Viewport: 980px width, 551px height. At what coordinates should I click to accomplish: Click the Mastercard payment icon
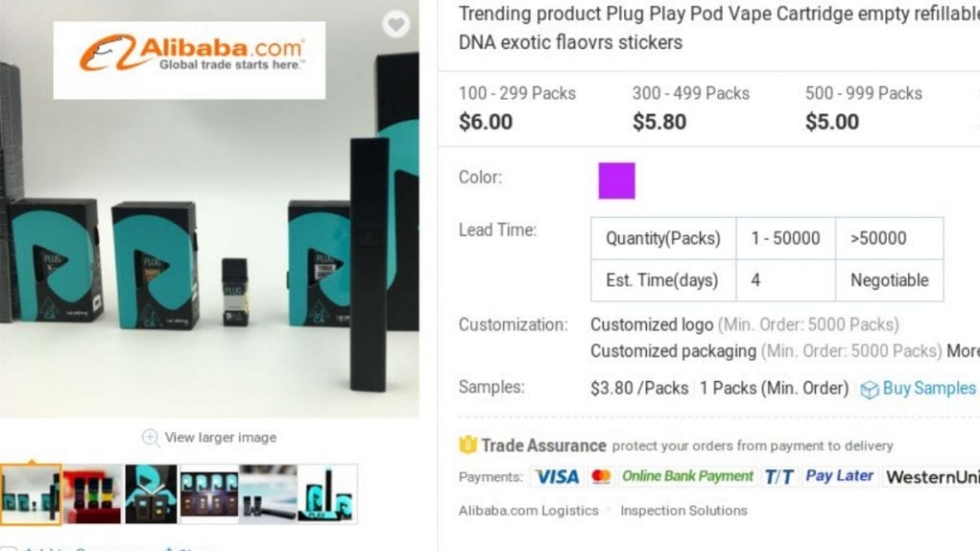601,476
